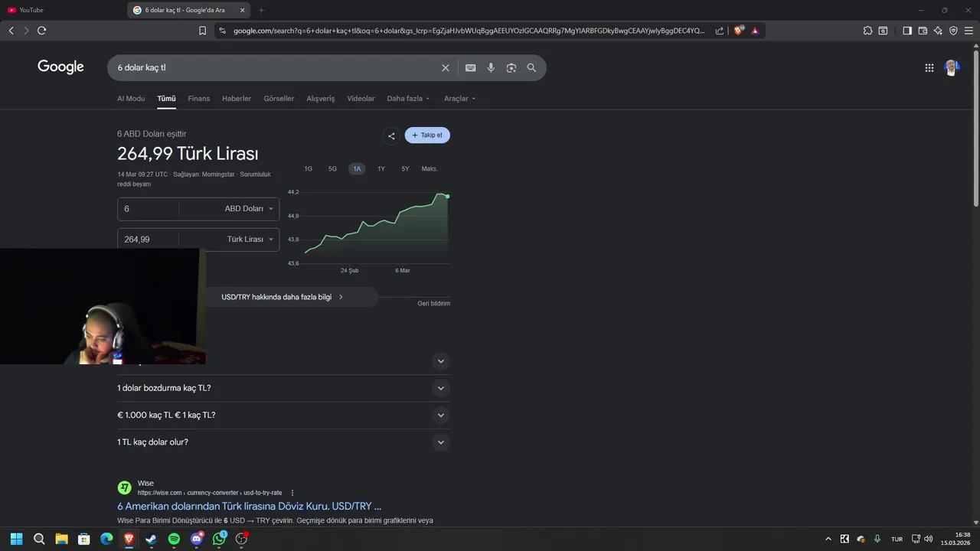Open Leo AI sparkle icon
The image size is (980, 551).
938,31
